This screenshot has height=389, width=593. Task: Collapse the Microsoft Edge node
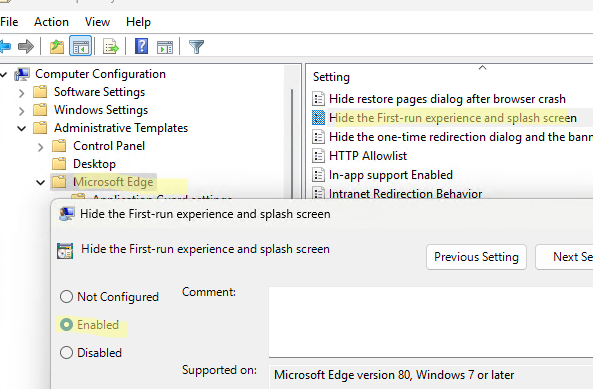(40, 183)
